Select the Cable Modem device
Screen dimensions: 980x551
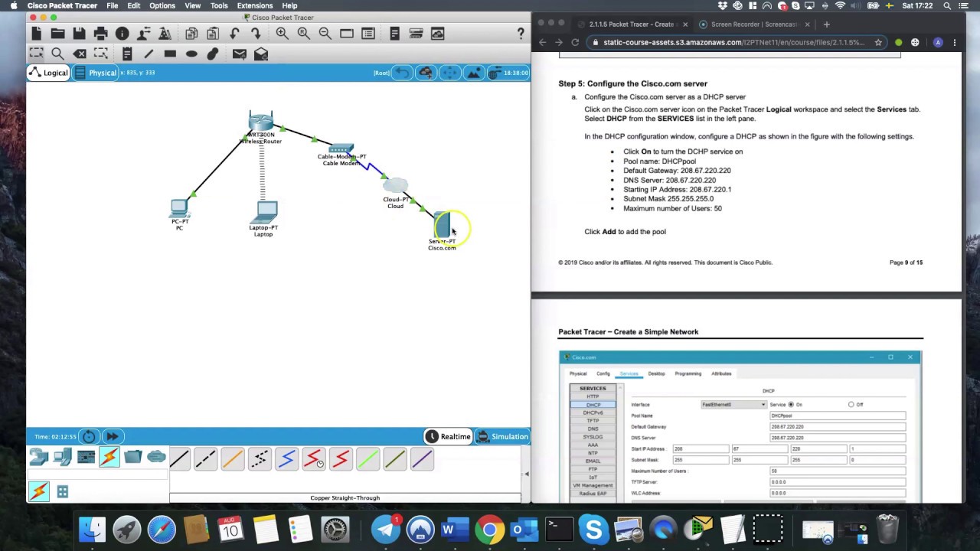(341, 148)
